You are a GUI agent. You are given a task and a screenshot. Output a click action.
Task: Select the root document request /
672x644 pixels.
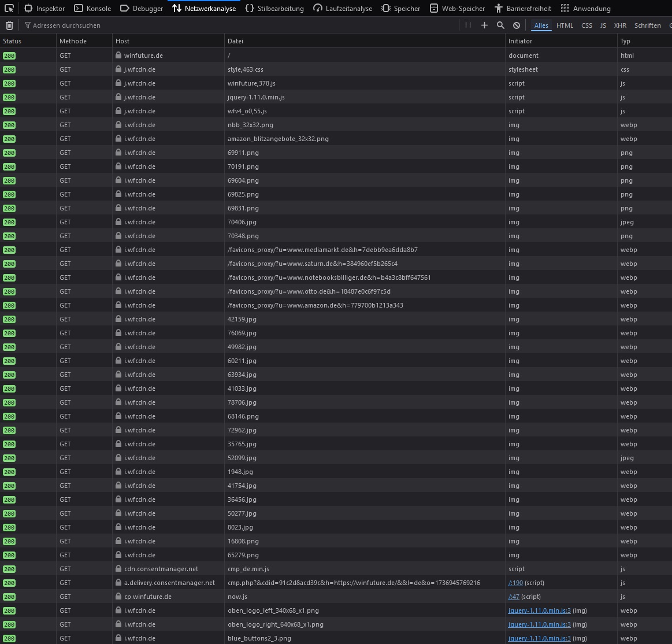point(336,55)
